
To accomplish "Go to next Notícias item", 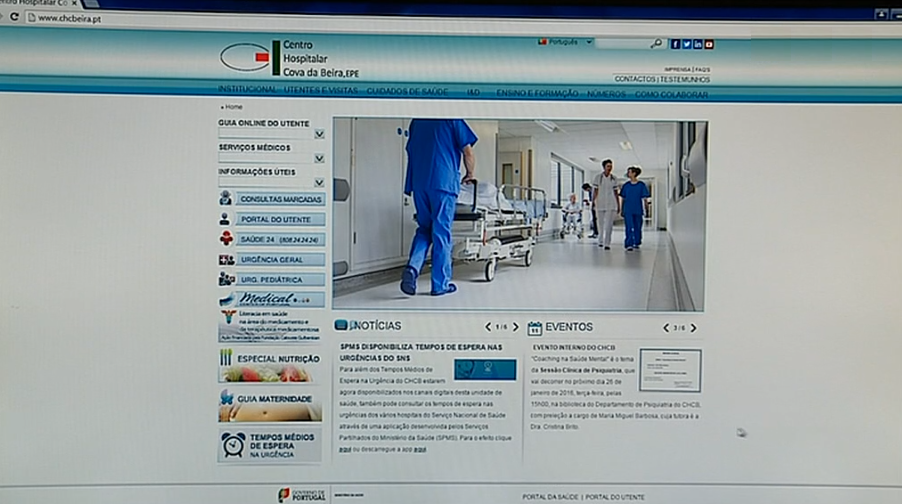I will [515, 327].
